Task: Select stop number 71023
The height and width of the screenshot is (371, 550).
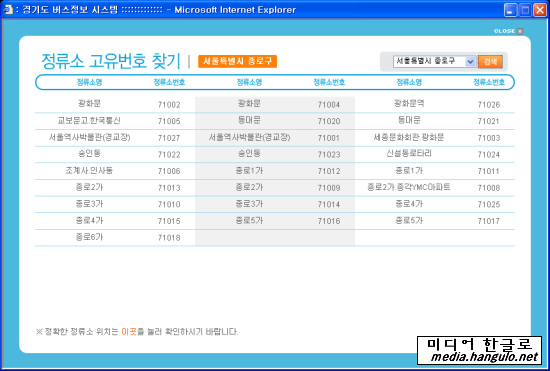Action: [x=329, y=154]
